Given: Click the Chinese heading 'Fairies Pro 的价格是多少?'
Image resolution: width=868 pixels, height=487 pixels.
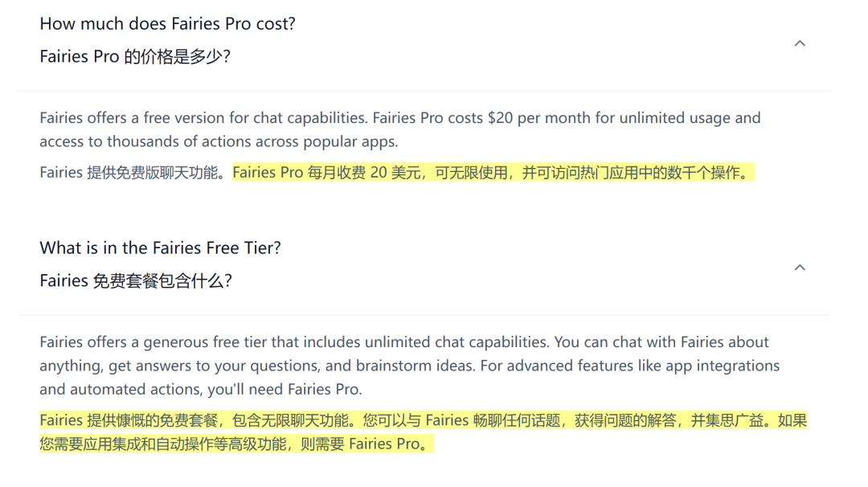Looking at the screenshot, I should 135,56.
